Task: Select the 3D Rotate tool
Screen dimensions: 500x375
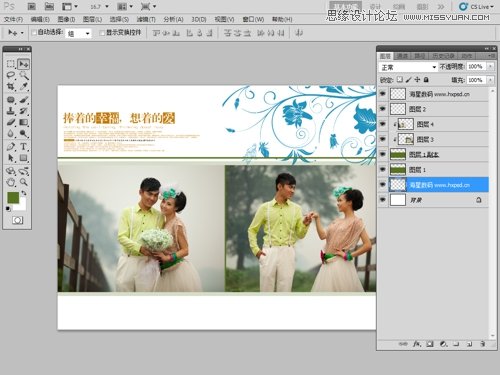Action: tap(11, 171)
